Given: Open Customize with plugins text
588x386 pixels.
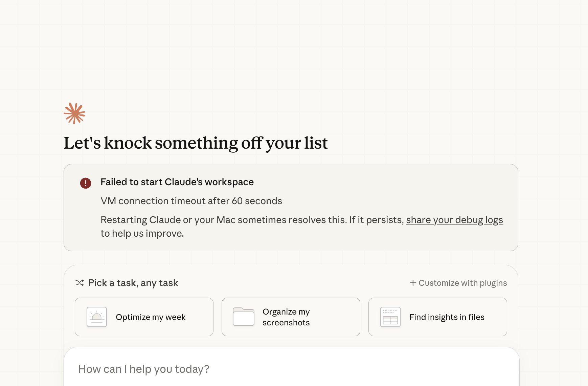Looking at the screenshot, I should coord(462,283).
